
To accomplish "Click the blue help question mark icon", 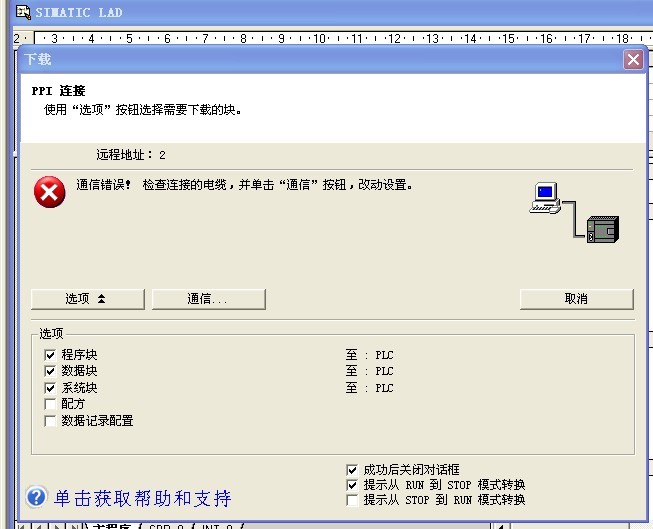I will coord(36,497).
